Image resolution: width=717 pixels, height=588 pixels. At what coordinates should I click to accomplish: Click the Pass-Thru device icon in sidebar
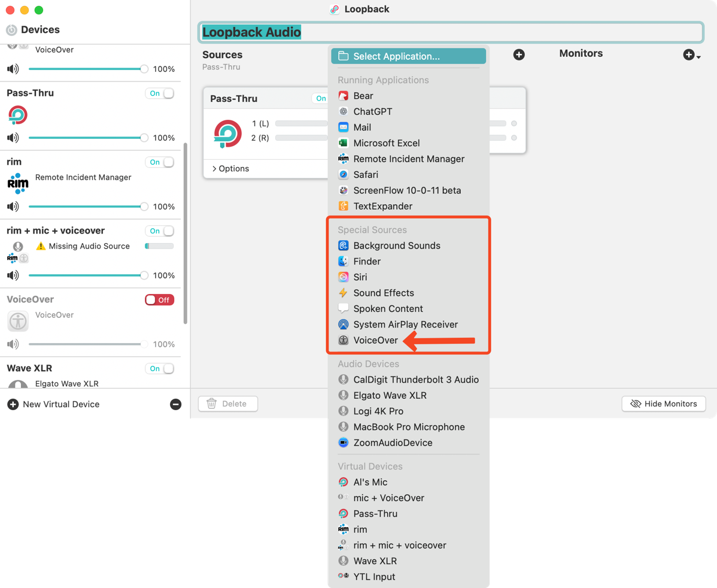[18, 115]
